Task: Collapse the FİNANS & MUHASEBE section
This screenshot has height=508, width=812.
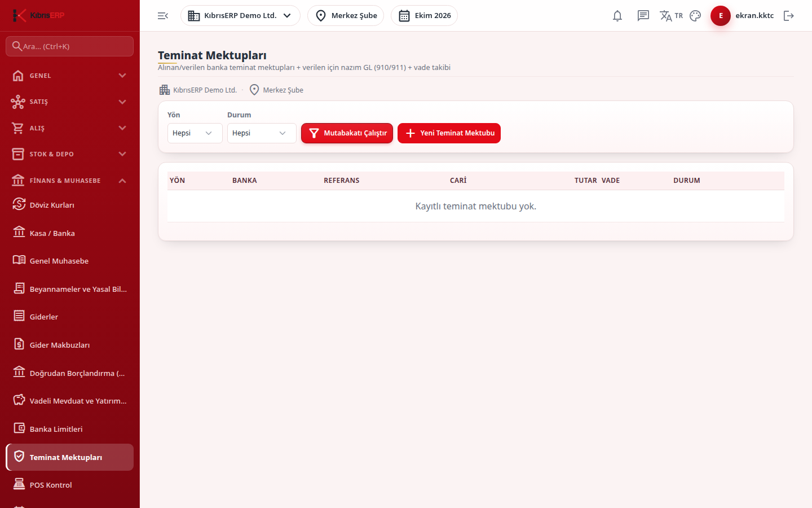Action: tap(69, 181)
